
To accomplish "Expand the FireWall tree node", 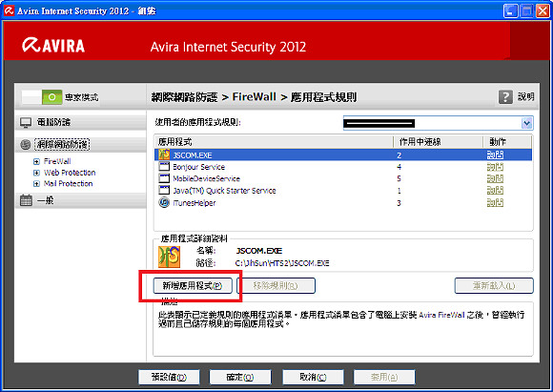I will point(36,161).
